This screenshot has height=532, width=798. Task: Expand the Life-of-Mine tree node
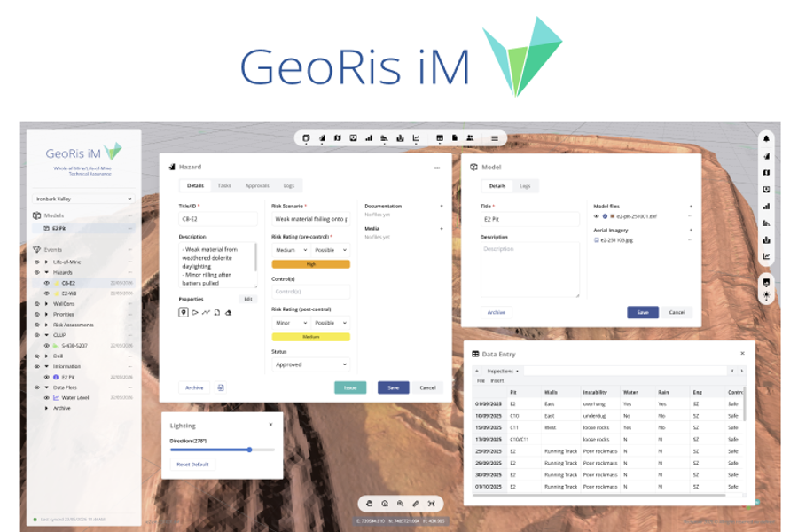pyautogui.click(x=46, y=262)
